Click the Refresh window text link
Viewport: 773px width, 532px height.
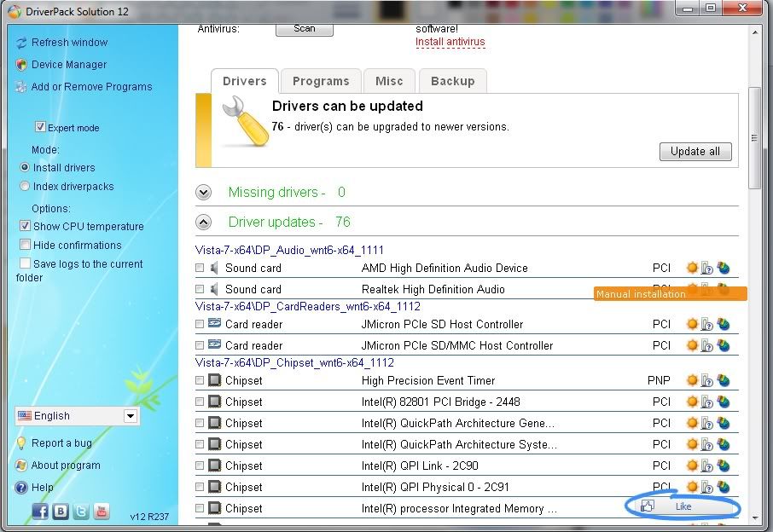coord(69,43)
